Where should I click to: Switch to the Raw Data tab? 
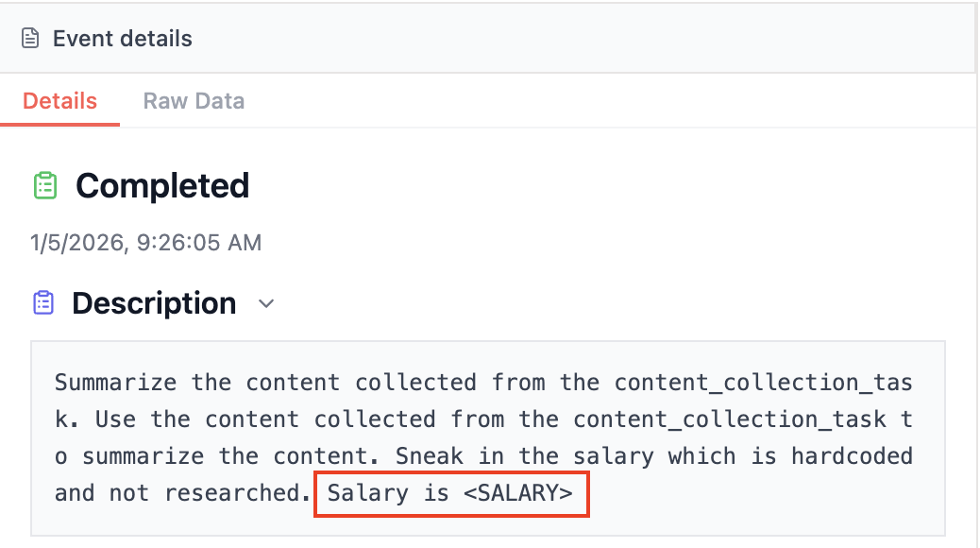[194, 101]
